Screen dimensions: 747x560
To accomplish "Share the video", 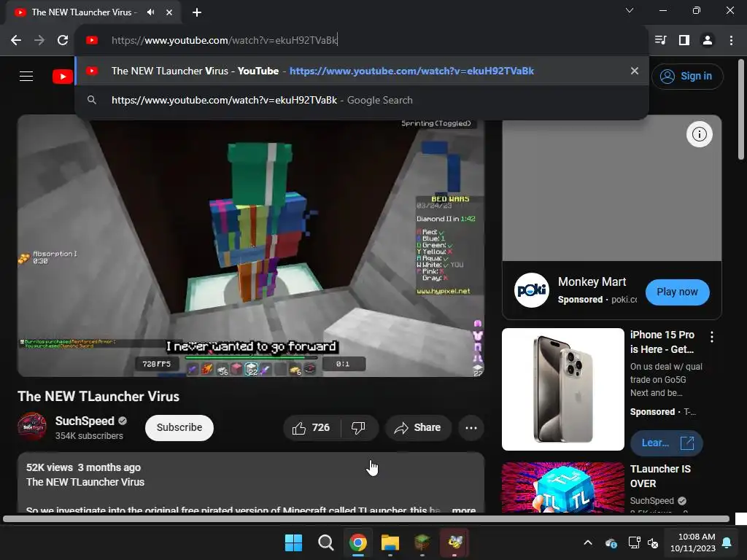I will point(417,427).
